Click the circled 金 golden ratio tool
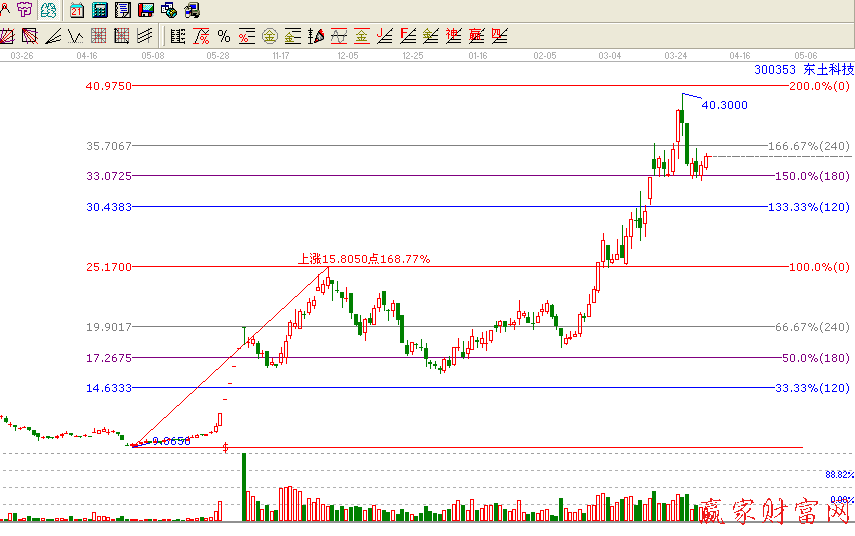The height and width of the screenshot is (536, 855). [269, 37]
